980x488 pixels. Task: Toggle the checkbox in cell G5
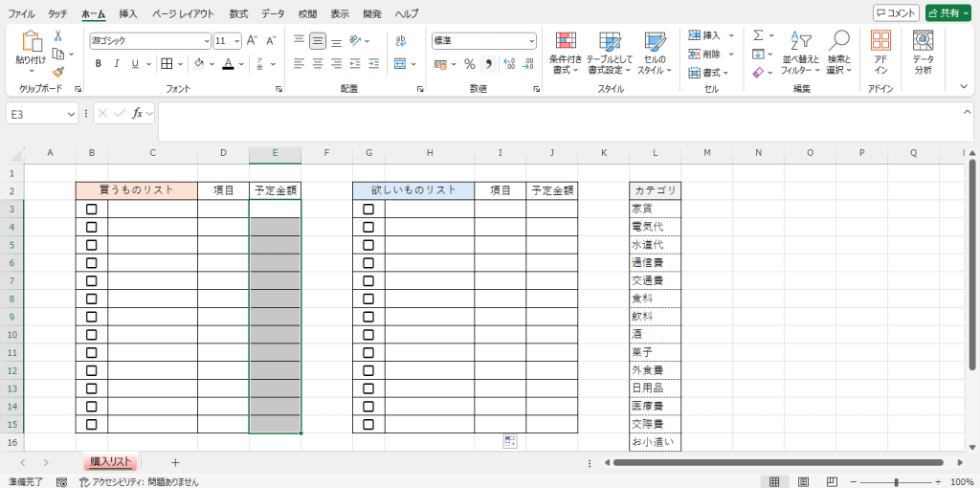coord(368,245)
